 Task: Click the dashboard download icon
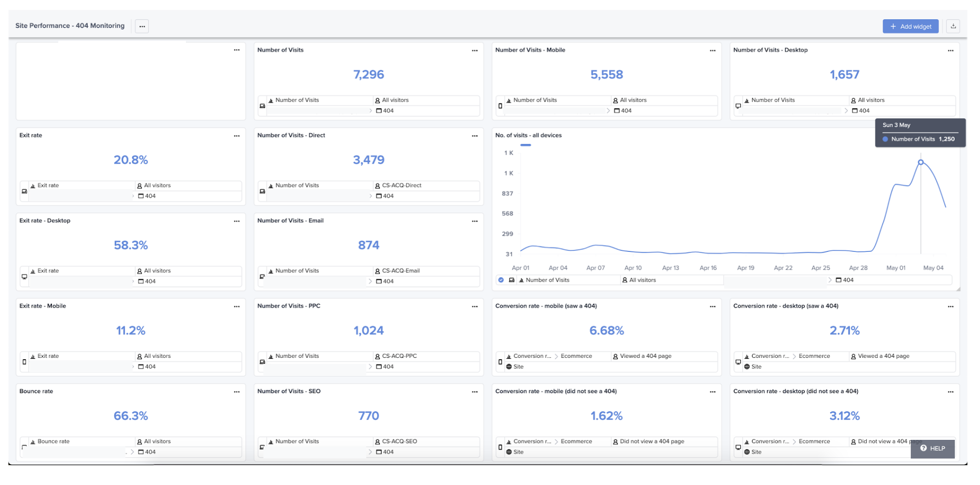[953, 26]
